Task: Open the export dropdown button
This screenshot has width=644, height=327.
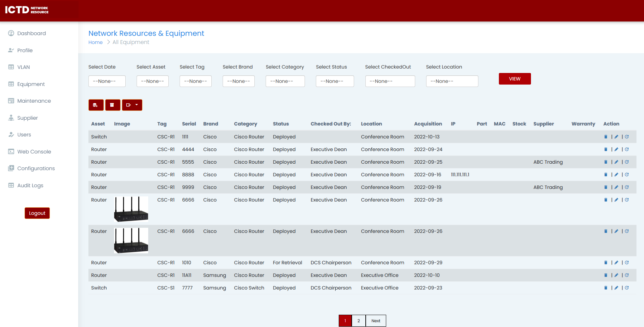Action: [x=132, y=105]
